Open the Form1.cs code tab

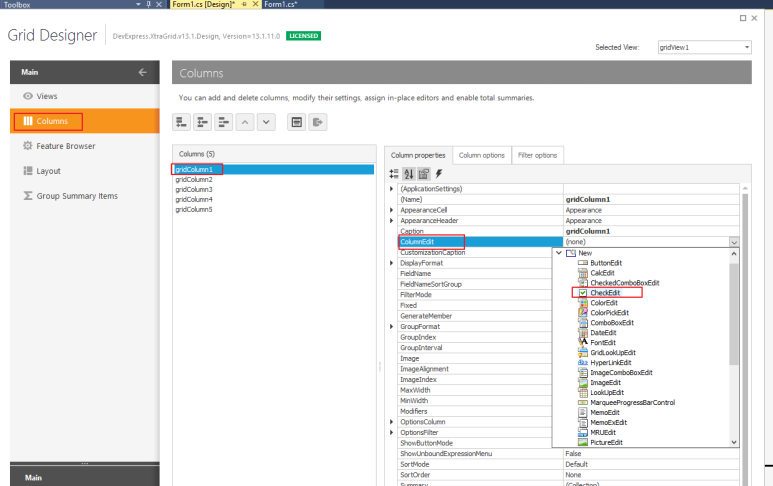(x=281, y=4)
